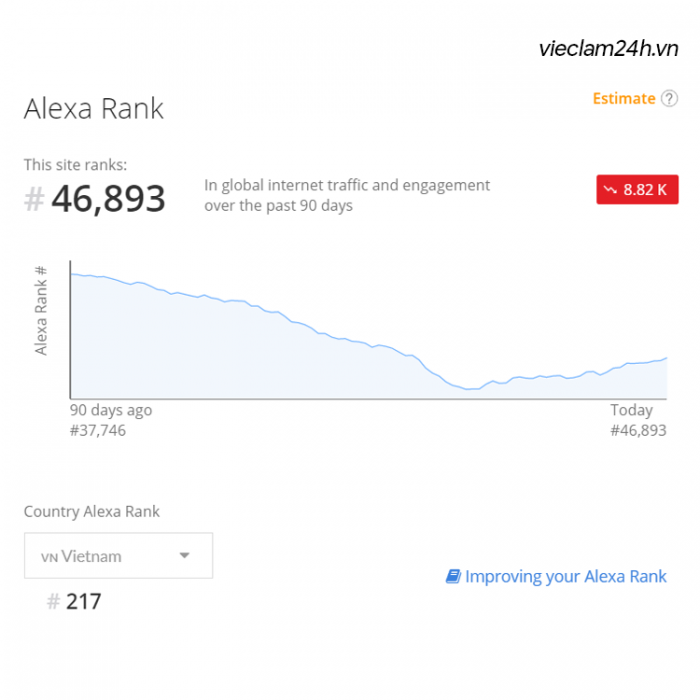The height and width of the screenshot is (700, 700).
Task: Click the red downward trend arrow icon
Action: (610, 190)
